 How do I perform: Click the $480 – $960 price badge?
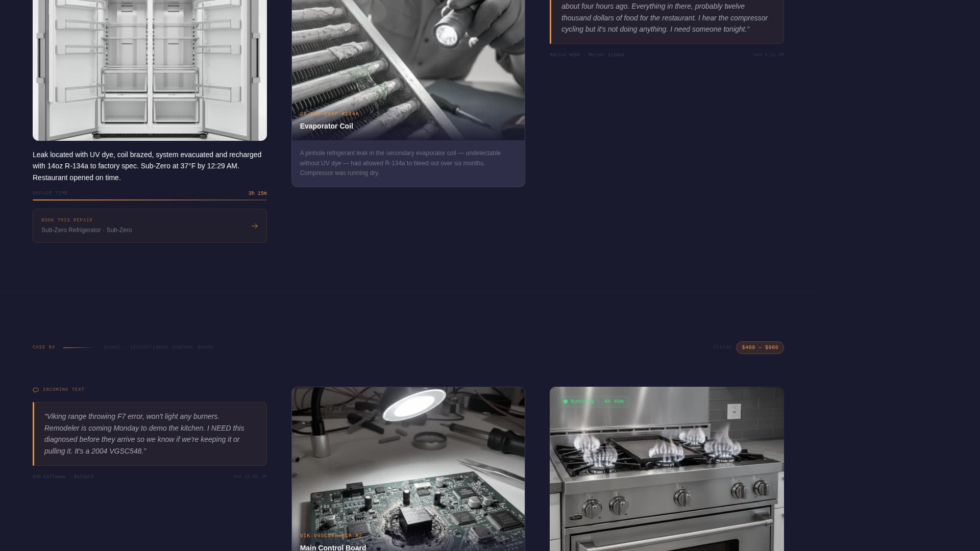[x=759, y=347]
